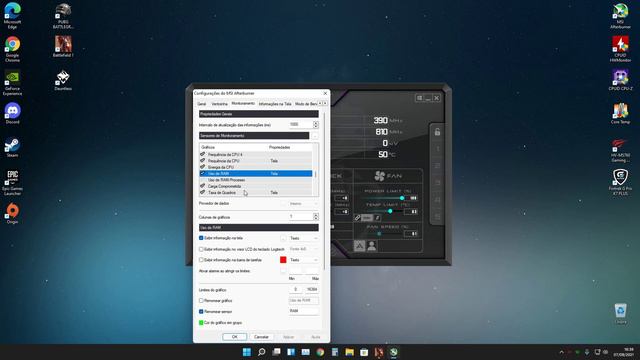The height and width of the screenshot is (360, 640).
Task: Open Microsoft Edge desktop shortcut
Action: (12, 15)
